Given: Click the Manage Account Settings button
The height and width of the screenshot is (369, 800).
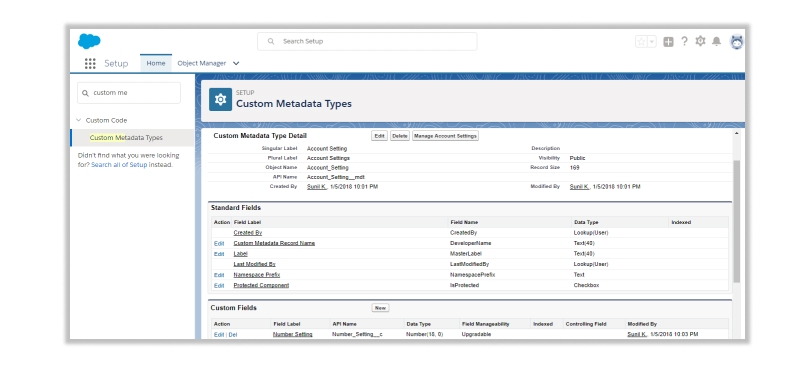Looking at the screenshot, I should pyautogui.click(x=445, y=136).
